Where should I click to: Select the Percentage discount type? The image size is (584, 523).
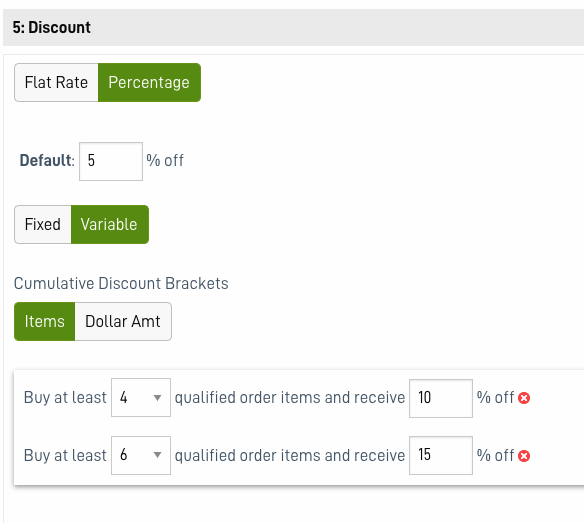[149, 82]
